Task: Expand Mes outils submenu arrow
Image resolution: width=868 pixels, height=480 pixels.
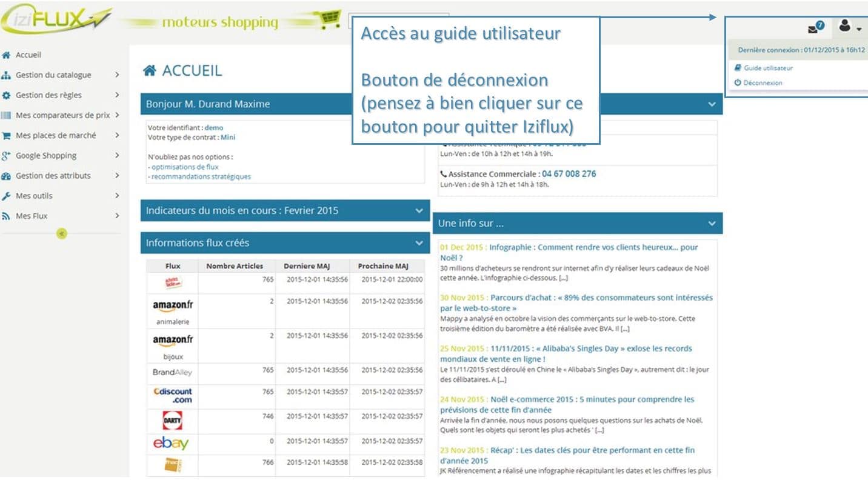Action: click(x=117, y=196)
